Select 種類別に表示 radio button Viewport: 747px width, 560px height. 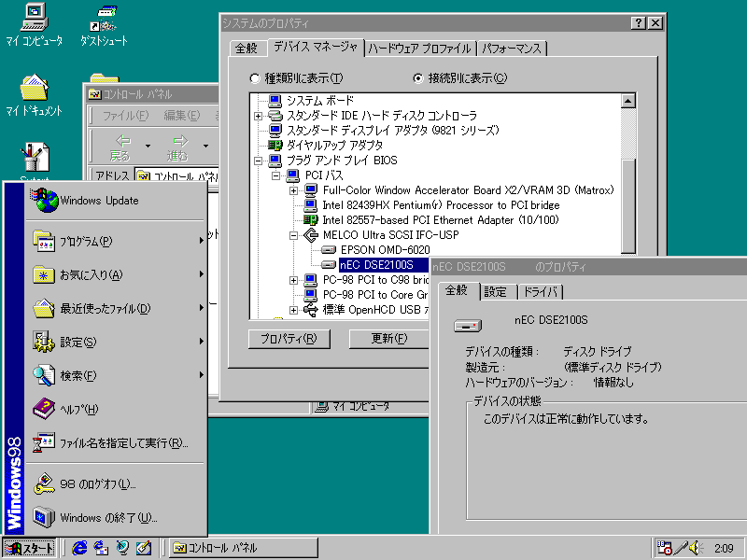click(255, 78)
